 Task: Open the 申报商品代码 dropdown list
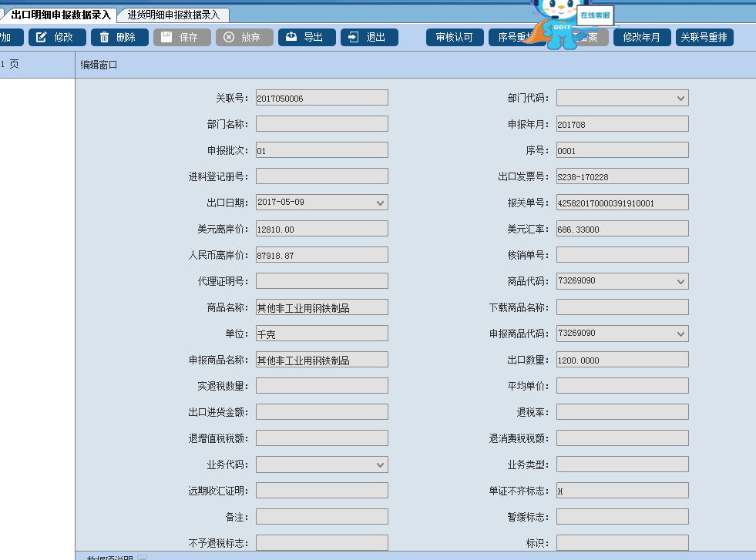tap(680, 334)
